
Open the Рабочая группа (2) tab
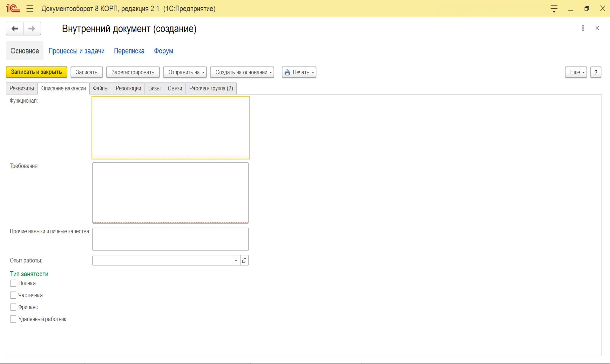[211, 88]
